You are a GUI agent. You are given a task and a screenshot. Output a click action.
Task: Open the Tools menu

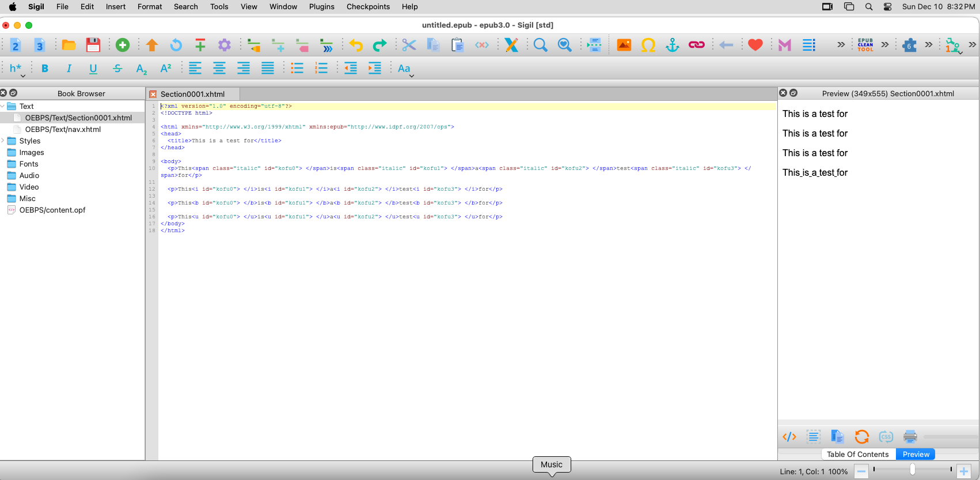tap(219, 7)
